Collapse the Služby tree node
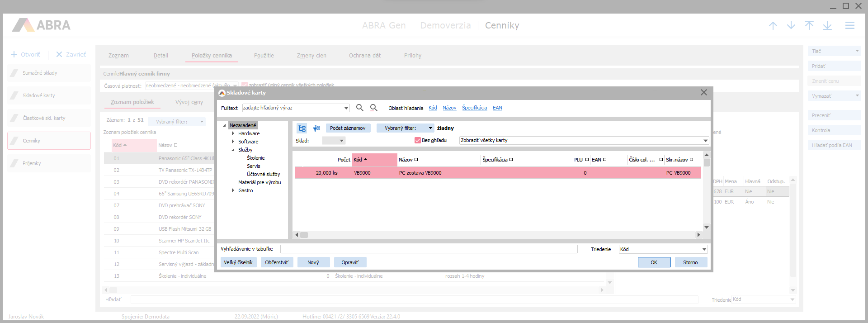Viewport: 868px width, 323px height. pos(233,150)
